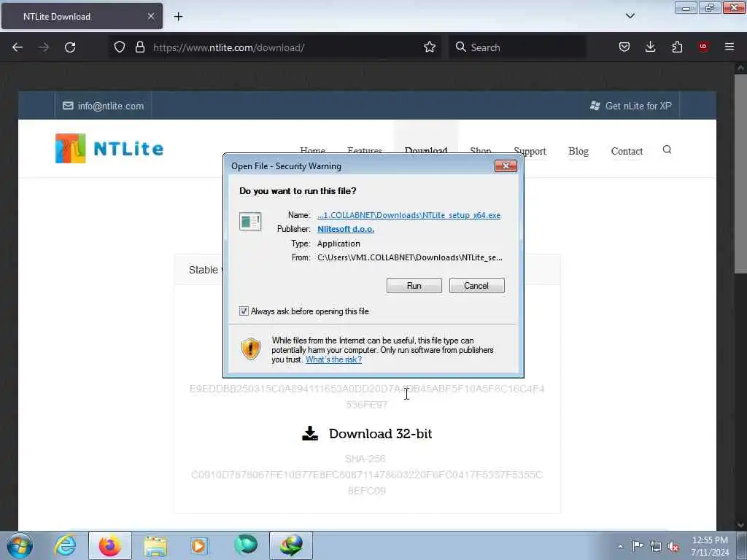The width and height of the screenshot is (747, 560).
Task: Open the Contact menu item
Action: [627, 152]
